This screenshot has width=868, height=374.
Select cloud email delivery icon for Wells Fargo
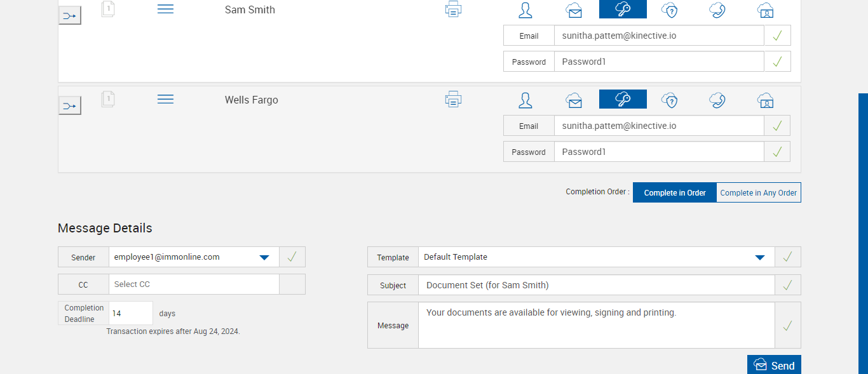tap(574, 100)
